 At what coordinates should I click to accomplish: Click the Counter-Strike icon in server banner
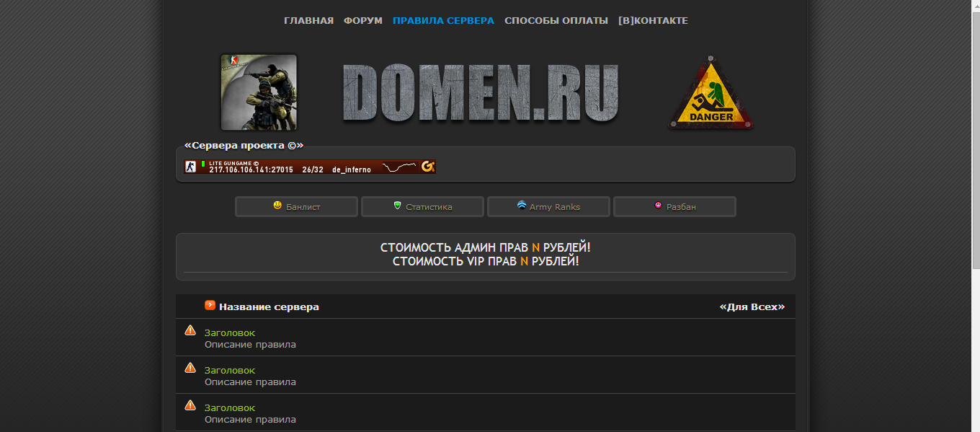pos(190,167)
